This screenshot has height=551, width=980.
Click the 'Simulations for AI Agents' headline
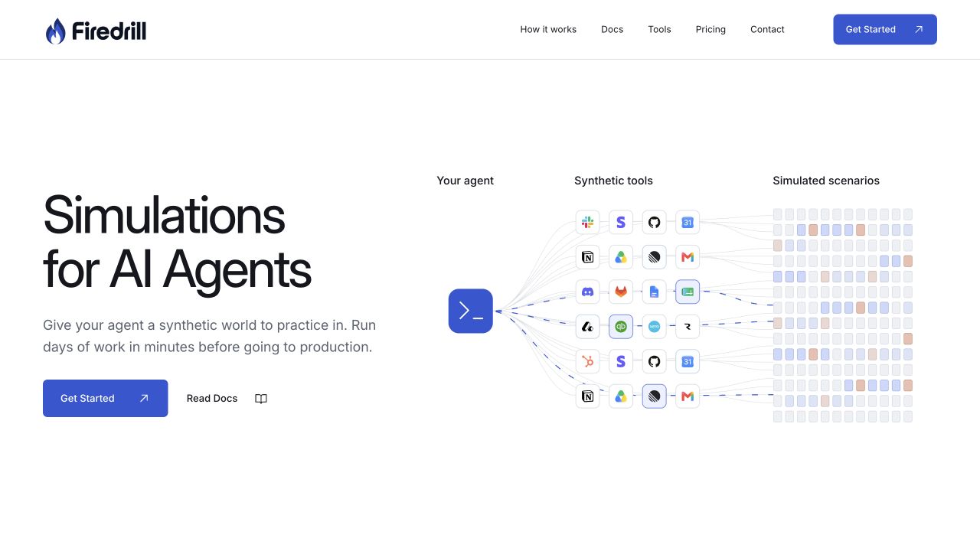[x=177, y=242]
